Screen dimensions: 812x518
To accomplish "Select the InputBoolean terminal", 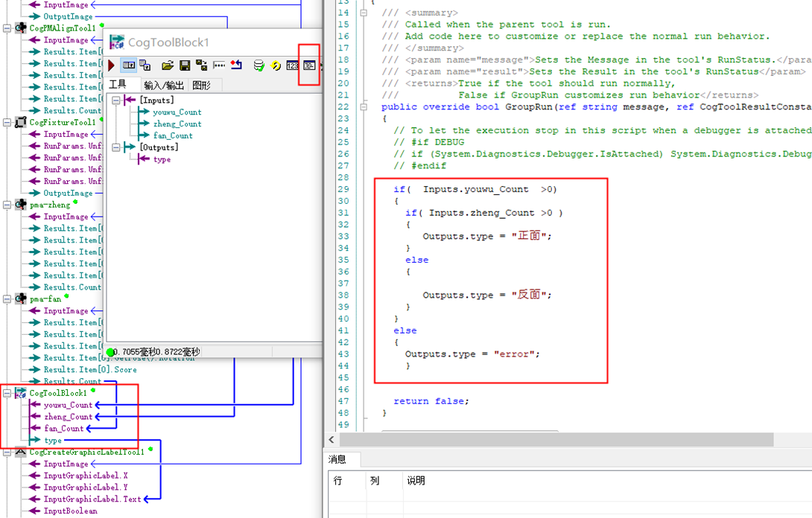I will click(71, 511).
